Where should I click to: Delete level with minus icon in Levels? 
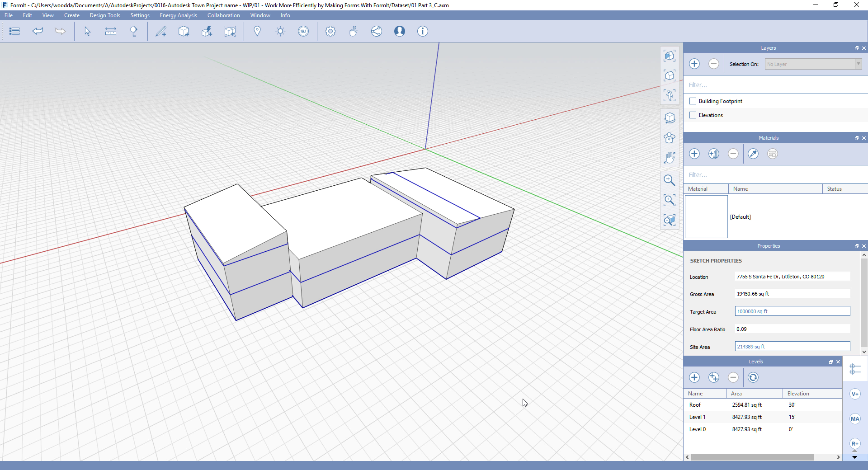pos(733,377)
